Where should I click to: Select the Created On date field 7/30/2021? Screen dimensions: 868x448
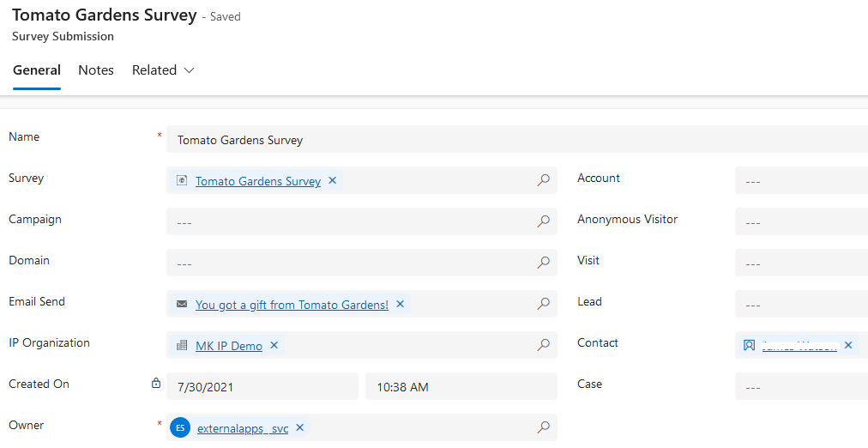pos(262,386)
